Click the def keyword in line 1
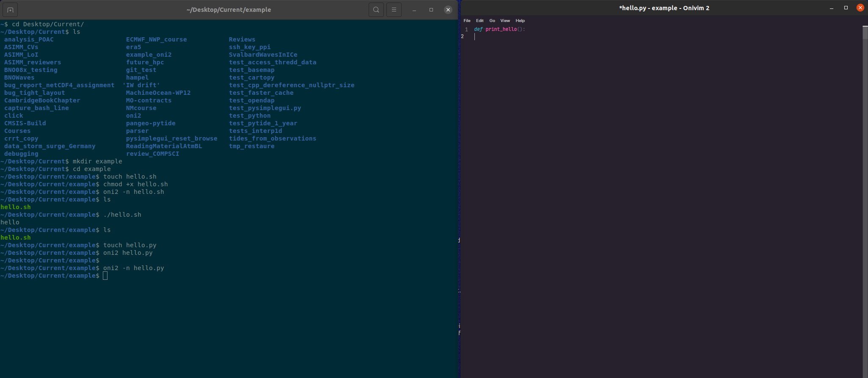 pos(478,29)
